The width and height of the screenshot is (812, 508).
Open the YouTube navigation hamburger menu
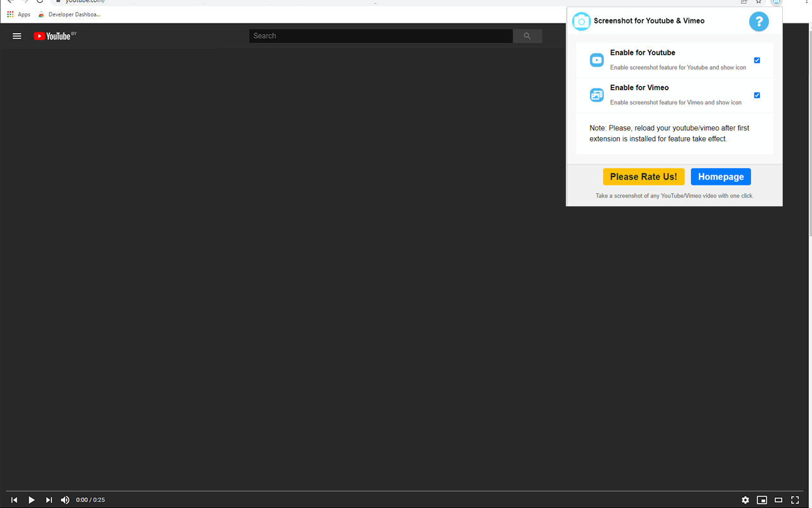pyautogui.click(x=16, y=36)
